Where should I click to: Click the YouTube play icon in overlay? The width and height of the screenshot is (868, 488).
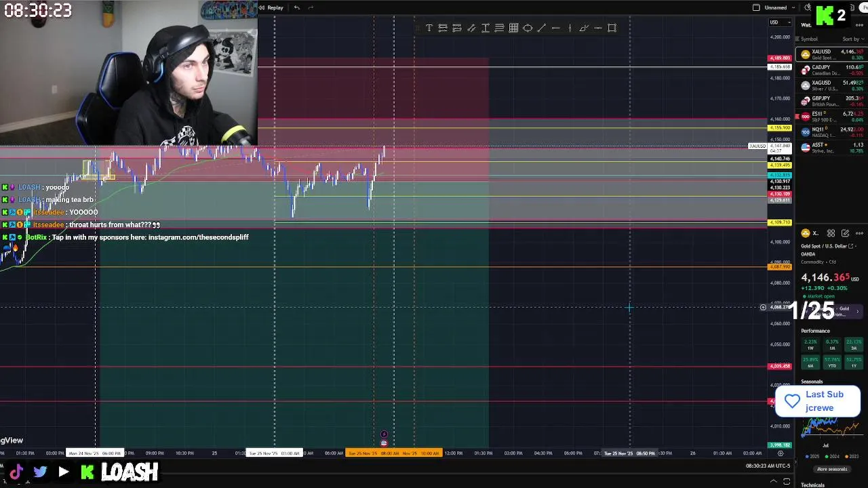click(x=63, y=472)
